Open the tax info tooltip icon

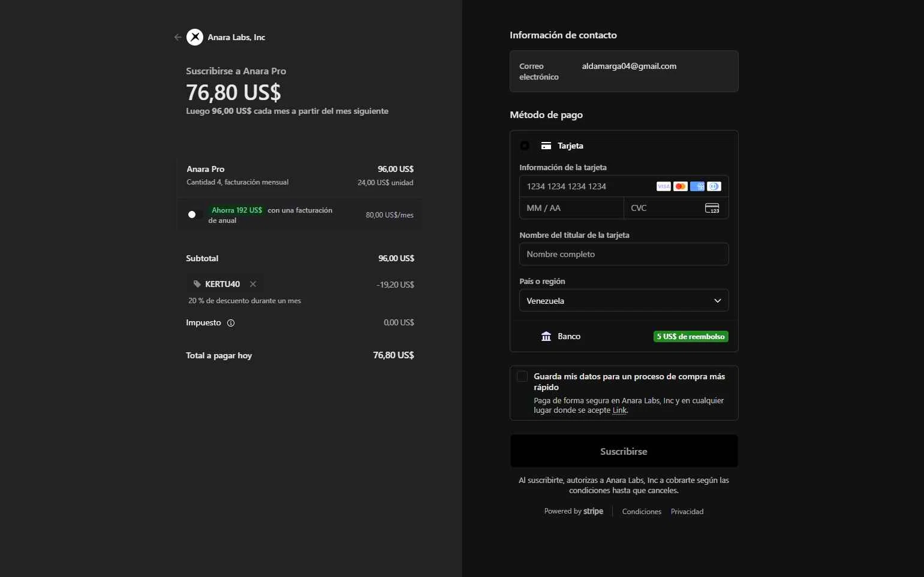(231, 323)
